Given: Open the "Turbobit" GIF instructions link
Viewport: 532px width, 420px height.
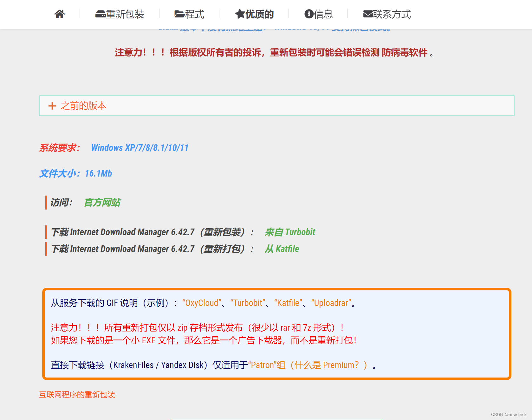Looking at the screenshot, I should click(248, 303).
